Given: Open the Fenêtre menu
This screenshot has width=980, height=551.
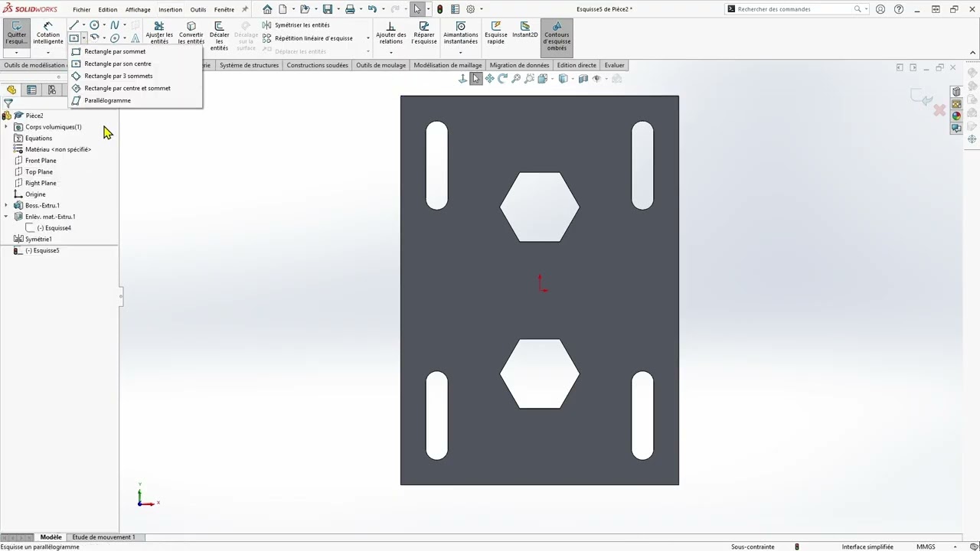Looking at the screenshot, I should pos(224,9).
